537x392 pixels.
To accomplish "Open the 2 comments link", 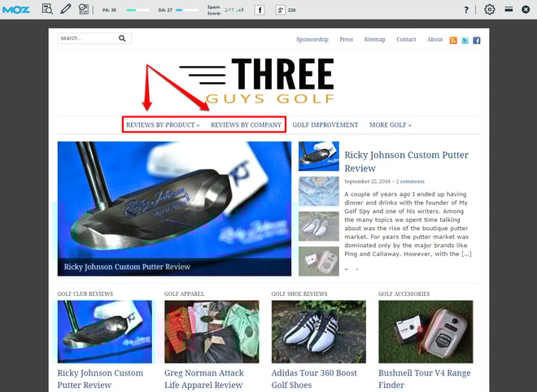I will tap(410, 181).
